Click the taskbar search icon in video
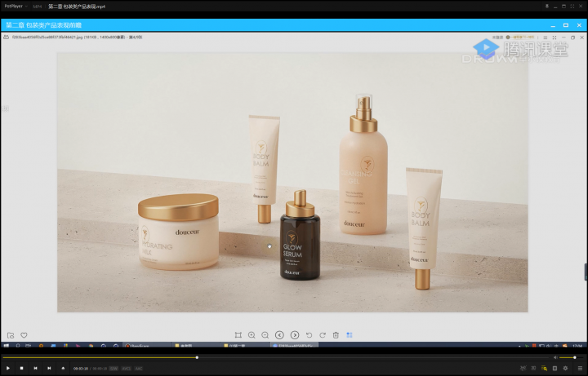 point(18,346)
